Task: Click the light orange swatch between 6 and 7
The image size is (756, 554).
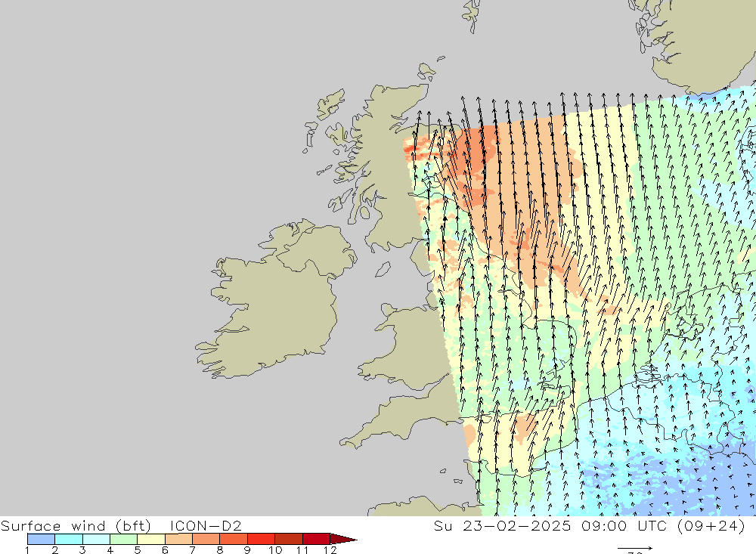Action: pos(178,539)
